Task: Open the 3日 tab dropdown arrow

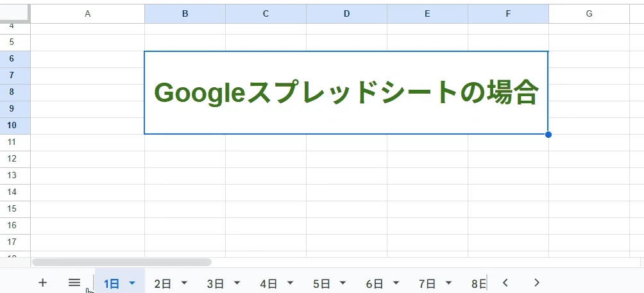Action: [237, 283]
